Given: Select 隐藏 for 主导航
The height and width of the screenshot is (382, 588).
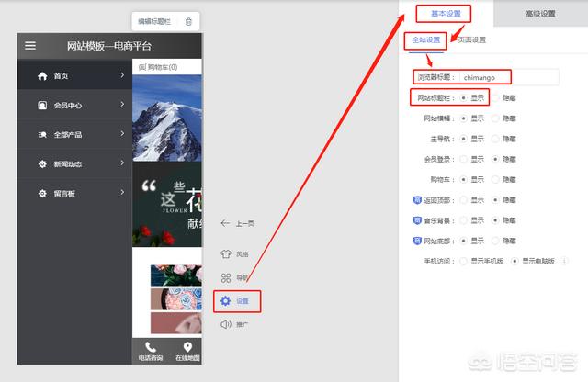Looking at the screenshot, I should coord(495,139).
